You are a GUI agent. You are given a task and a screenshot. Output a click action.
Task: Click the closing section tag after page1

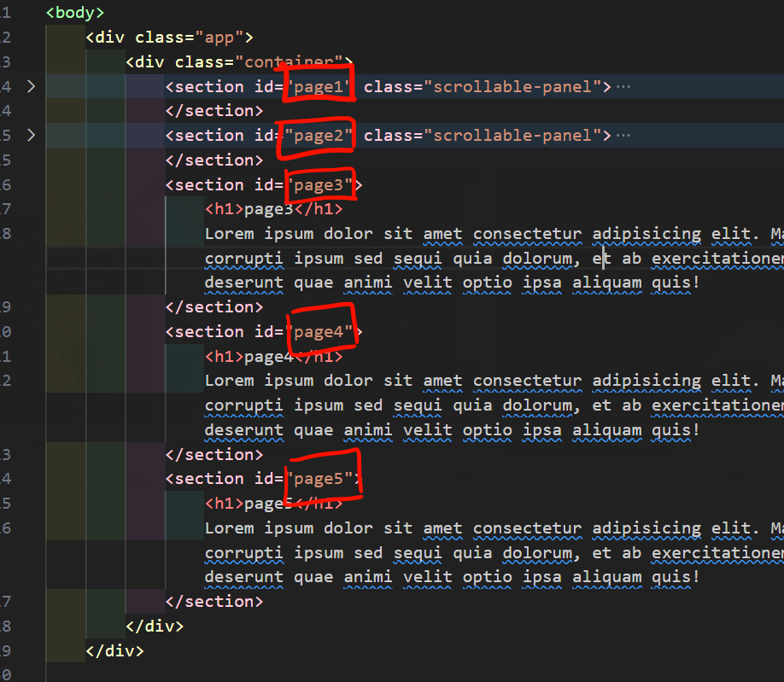214,111
